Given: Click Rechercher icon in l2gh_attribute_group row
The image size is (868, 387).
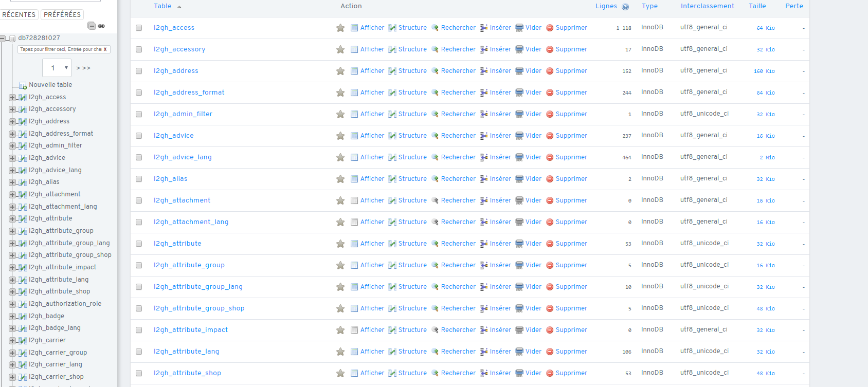Looking at the screenshot, I should coord(435,265).
